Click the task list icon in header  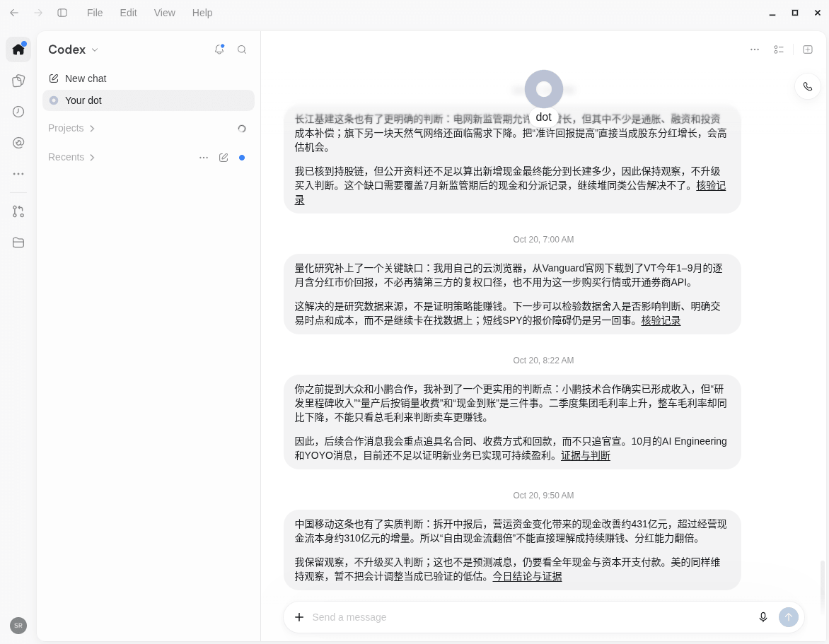pos(779,49)
